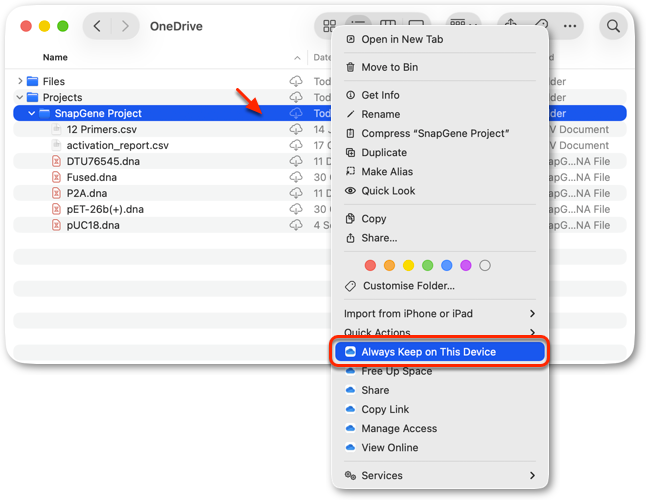Click the cloud icon beside pUC18.dna
This screenshot has height=500, width=646.
pyautogui.click(x=296, y=225)
